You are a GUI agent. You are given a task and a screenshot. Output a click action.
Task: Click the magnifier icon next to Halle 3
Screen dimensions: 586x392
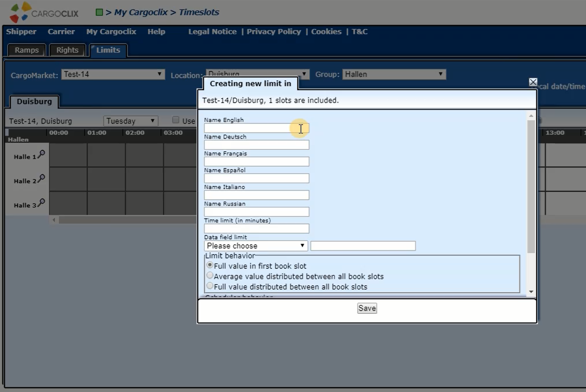pos(41,203)
